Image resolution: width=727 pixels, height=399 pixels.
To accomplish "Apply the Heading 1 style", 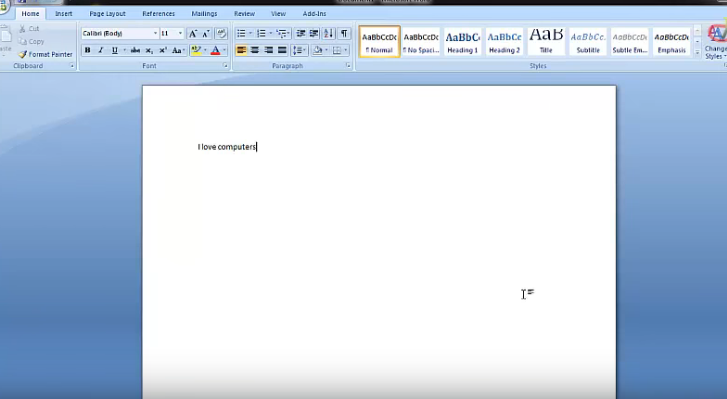I will (x=463, y=42).
